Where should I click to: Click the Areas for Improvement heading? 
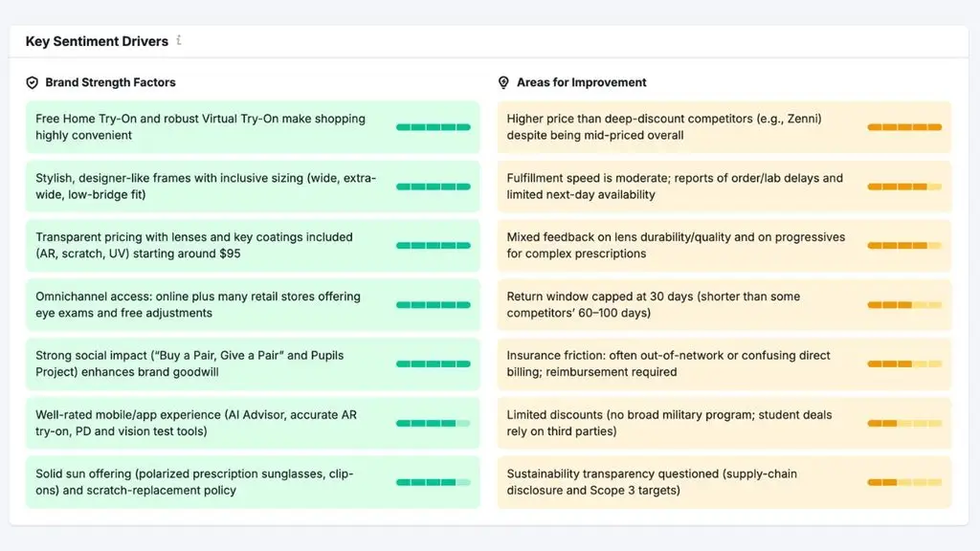coord(581,82)
